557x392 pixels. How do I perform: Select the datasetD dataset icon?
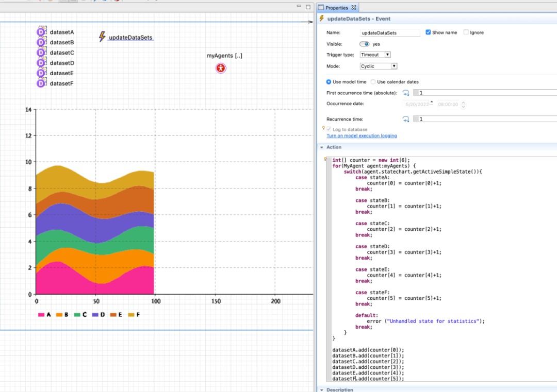pos(42,62)
